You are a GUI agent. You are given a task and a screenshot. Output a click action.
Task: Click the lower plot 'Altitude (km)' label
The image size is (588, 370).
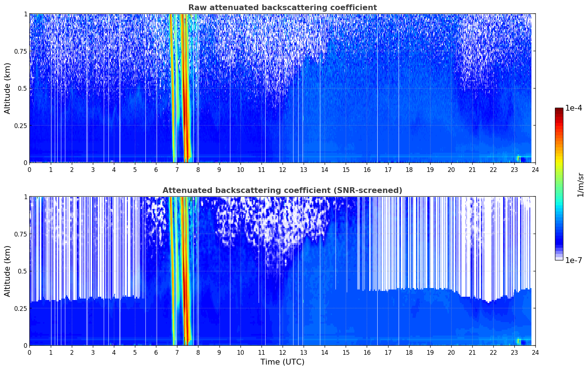click(x=8, y=271)
